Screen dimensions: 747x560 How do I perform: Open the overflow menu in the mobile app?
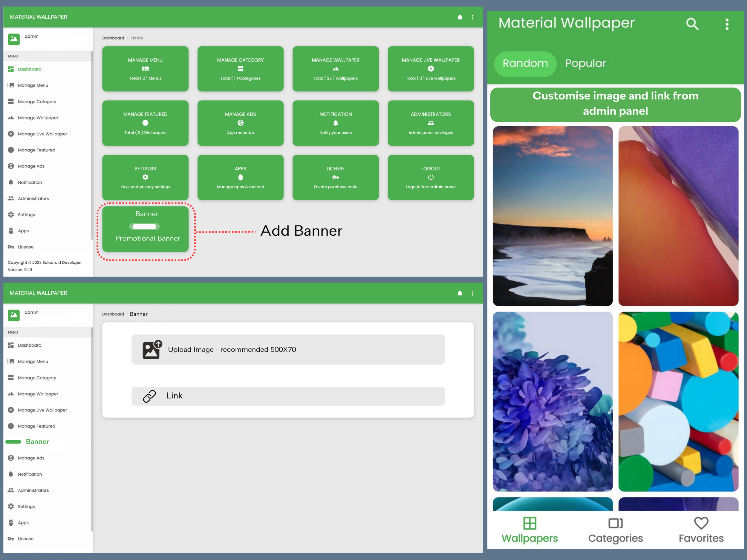click(727, 24)
